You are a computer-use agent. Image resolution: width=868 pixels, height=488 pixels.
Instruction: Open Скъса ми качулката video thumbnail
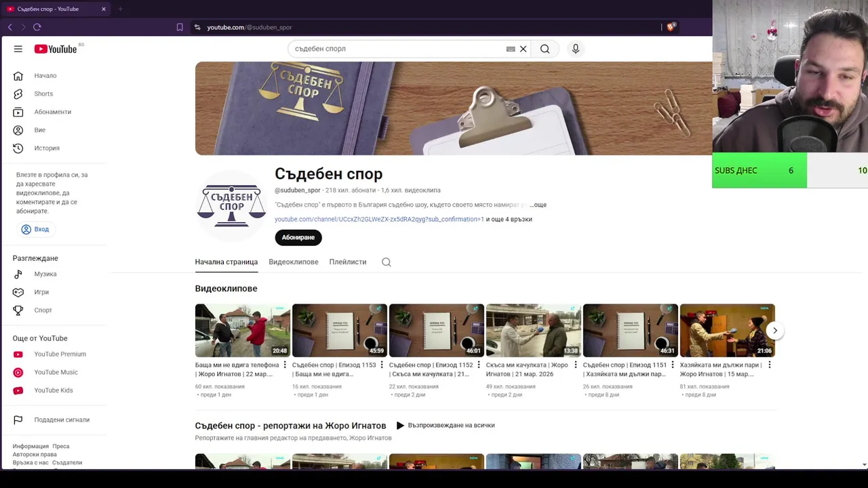coord(533,330)
